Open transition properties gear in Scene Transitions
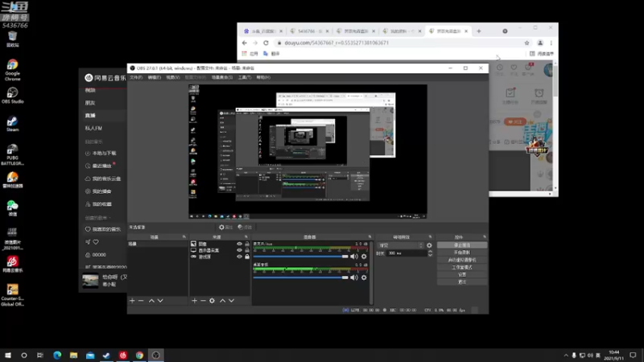 [429, 245]
